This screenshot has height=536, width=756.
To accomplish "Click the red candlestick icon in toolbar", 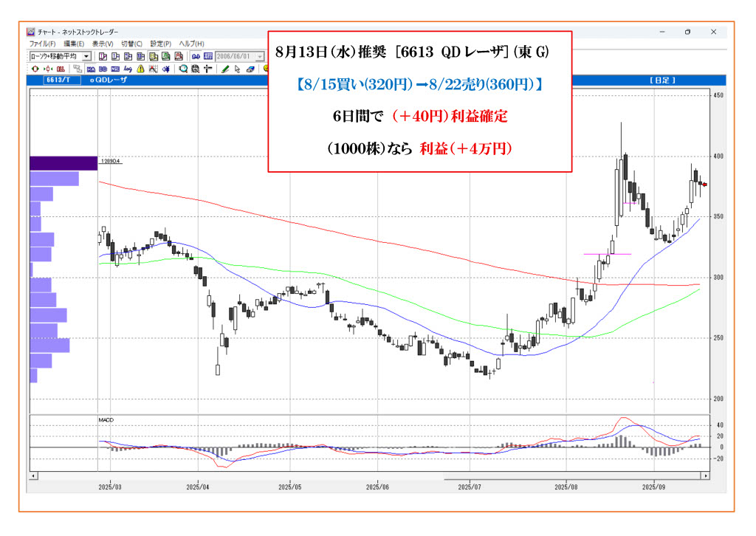I will [x=61, y=69].
